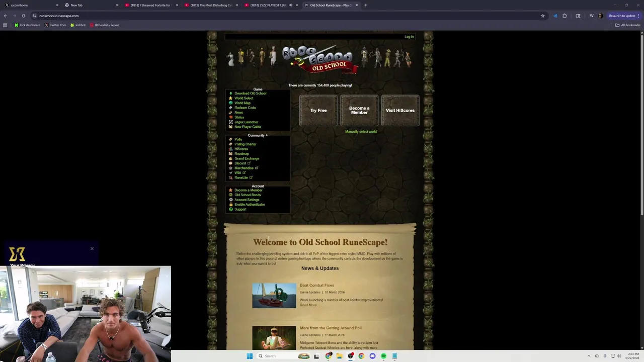Open the News link in Game menu
The height and width of the screenshot is (362, 644).
[238, 113]
